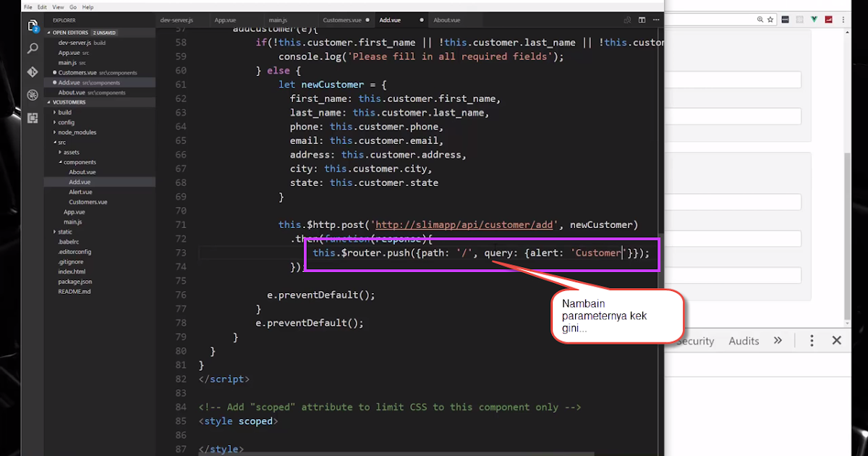Screen dimensions: 868x456
Task: Open the Explorer view in the activity bar
Action: point(33,26)
